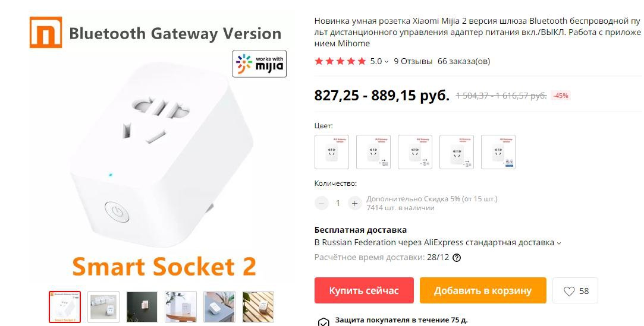644x326 pixels.
Task: Select the first color variant swatch
Action: tap(332, 152)
